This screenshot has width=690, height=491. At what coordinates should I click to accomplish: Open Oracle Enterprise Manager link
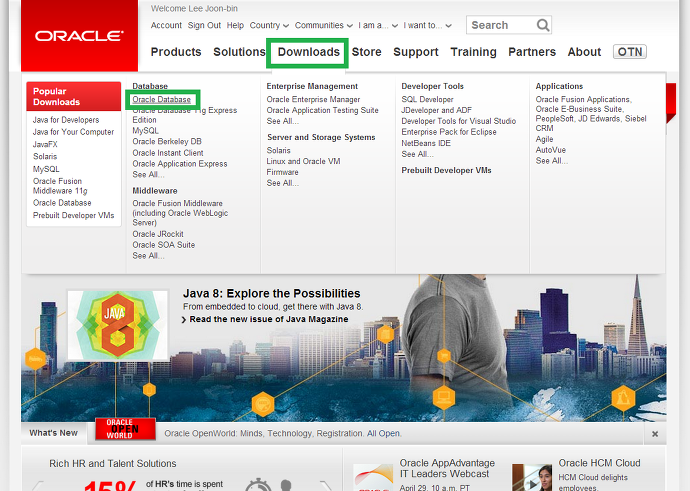tap(313, 99)
